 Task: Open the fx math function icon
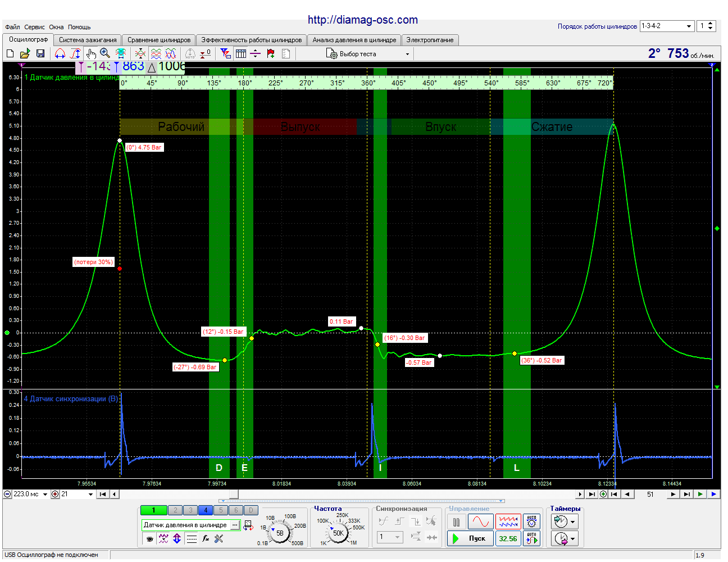[206, 538]
